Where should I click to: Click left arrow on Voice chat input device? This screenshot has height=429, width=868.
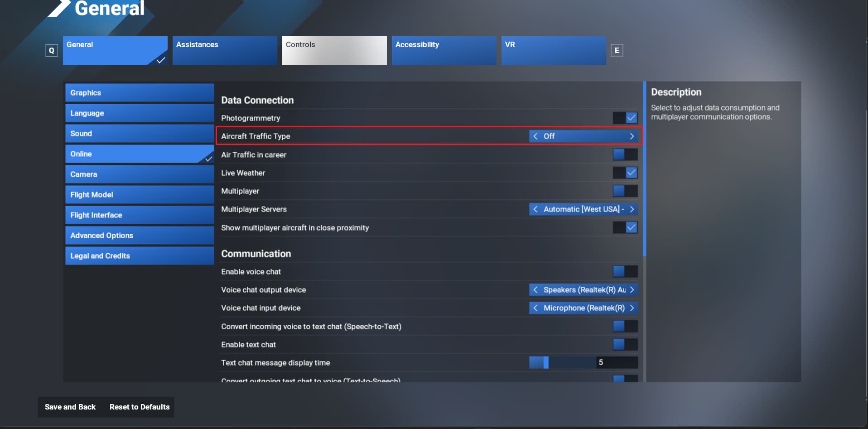[x=535, y=308]
